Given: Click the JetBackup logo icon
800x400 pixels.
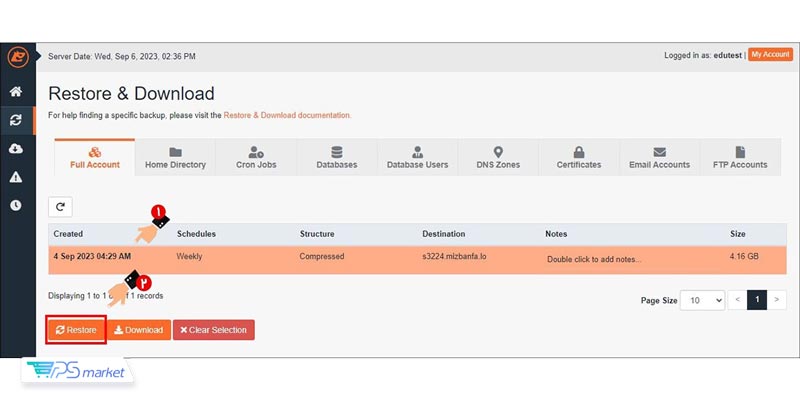Looking at the screenshot, I should 15,56.
